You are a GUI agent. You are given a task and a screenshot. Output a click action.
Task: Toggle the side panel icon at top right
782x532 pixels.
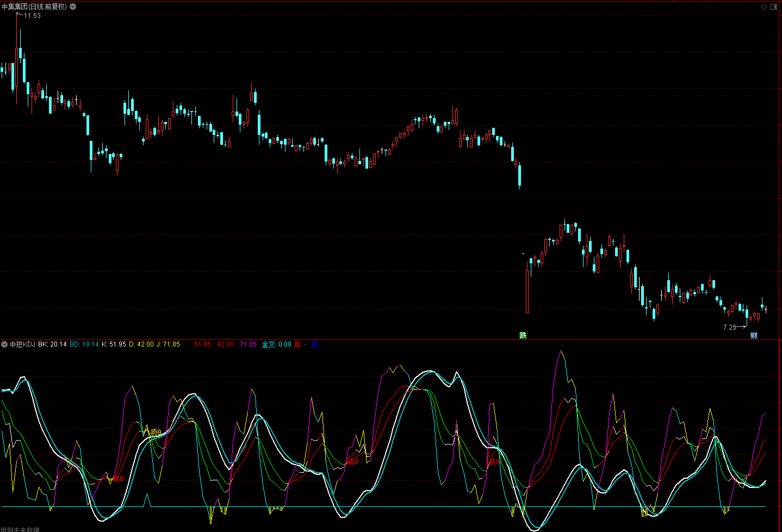click(774, 7)
